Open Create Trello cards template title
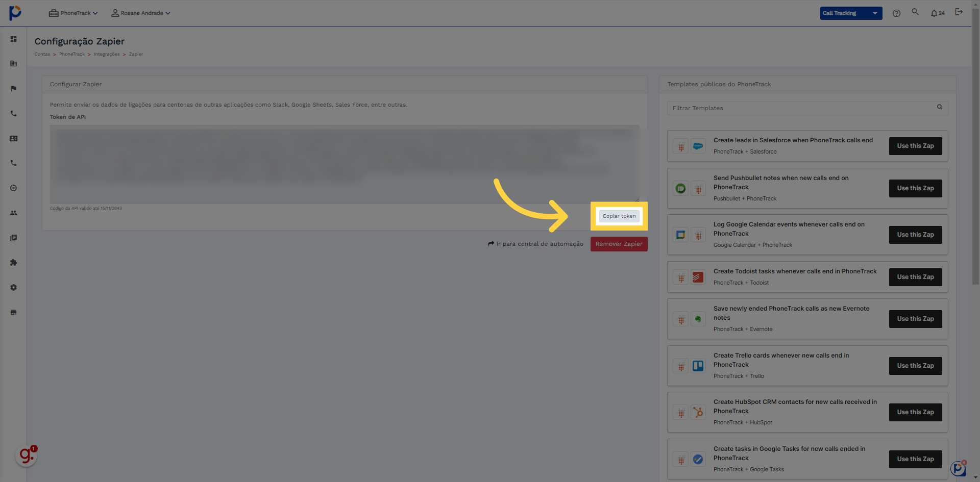This screenshot has height=482, width=980. pyautogui.click(x=781, y=360)
